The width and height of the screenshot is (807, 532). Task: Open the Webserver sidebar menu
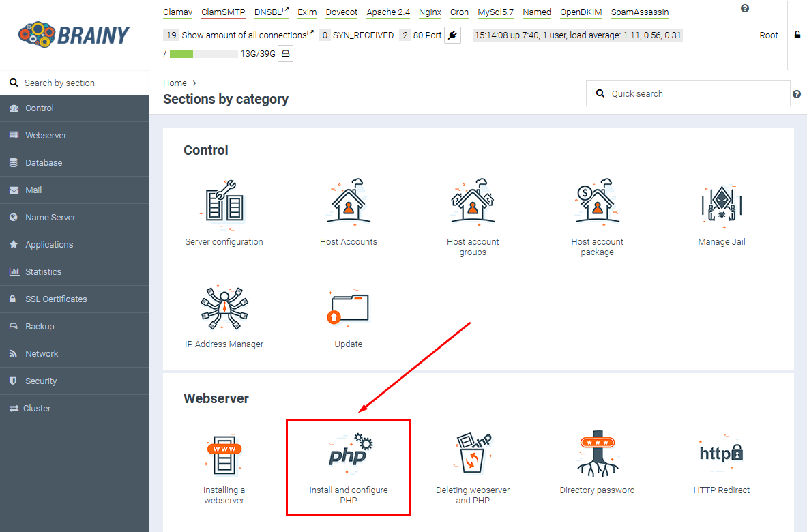[x=74, y=135]
